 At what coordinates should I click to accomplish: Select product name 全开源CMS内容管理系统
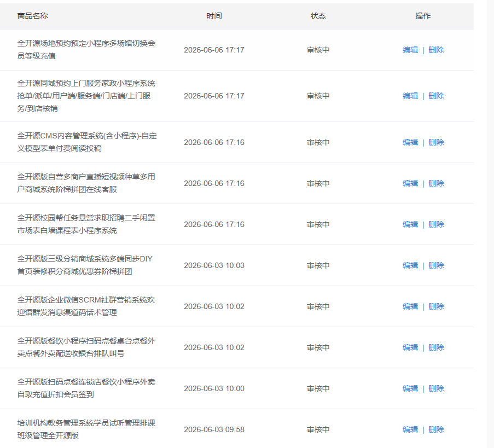[x=87, y=142]
